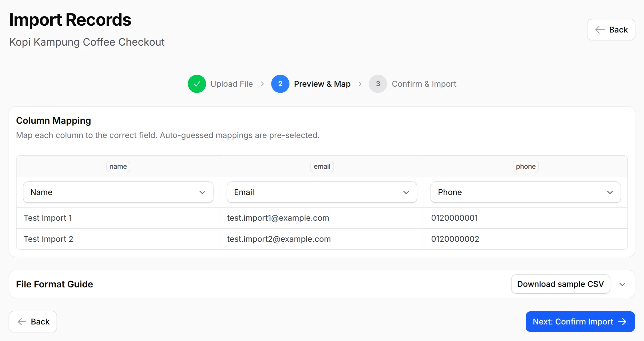The height and width of the screenshot is (341, 644).
Task: Select the Test Import 1 cell
Action: pyautogui.click(x=118, y=218)
